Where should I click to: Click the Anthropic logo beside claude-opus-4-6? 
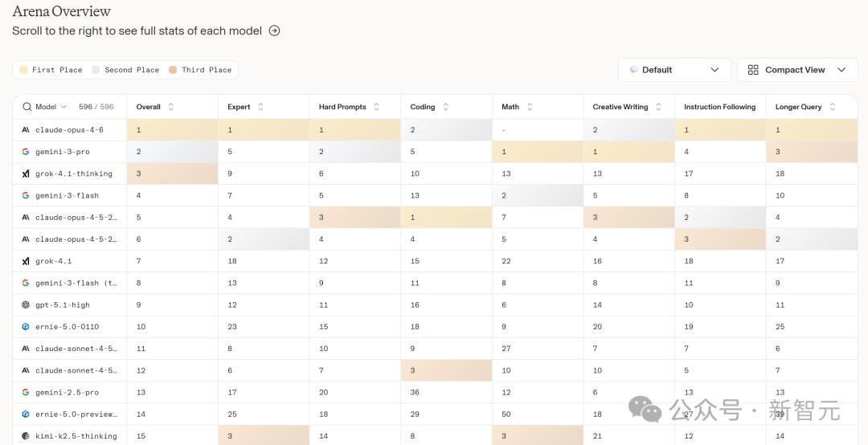tap(26, 130)
